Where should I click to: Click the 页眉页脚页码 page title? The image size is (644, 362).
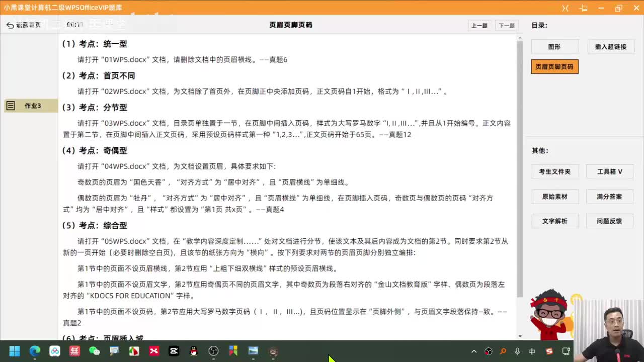pyautogui.click(x=291, y=25)
